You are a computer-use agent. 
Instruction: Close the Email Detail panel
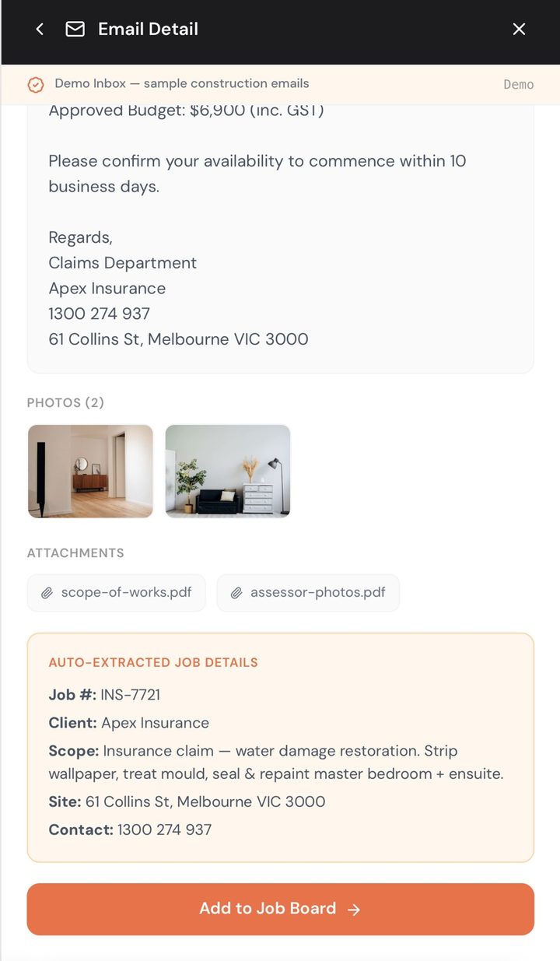click(519, 30)
